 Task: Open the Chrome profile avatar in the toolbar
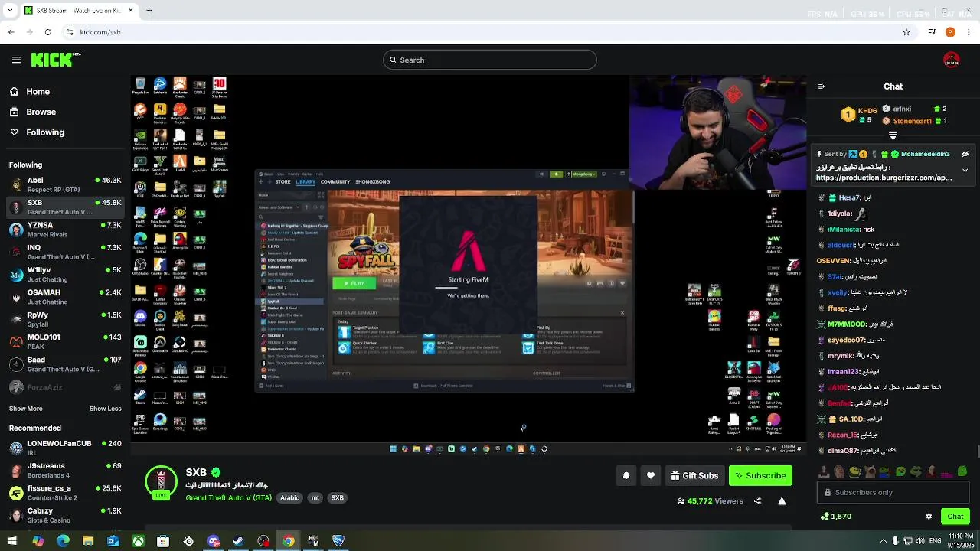coord(950,32)
